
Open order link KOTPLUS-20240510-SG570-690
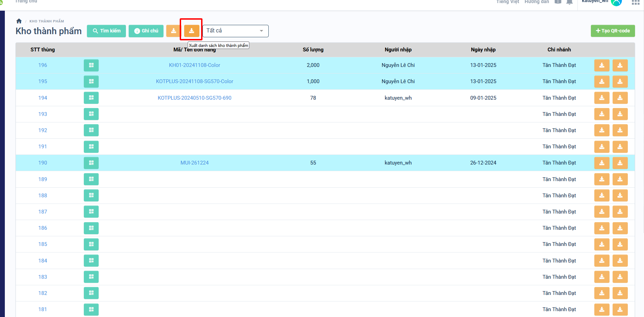point(195,98)
